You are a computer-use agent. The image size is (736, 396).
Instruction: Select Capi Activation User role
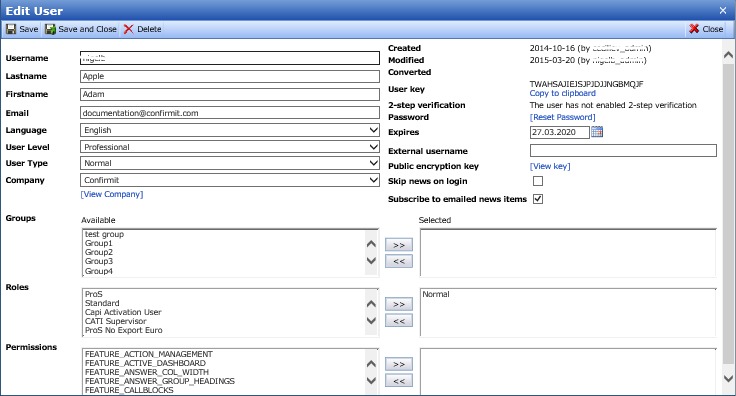123,312
